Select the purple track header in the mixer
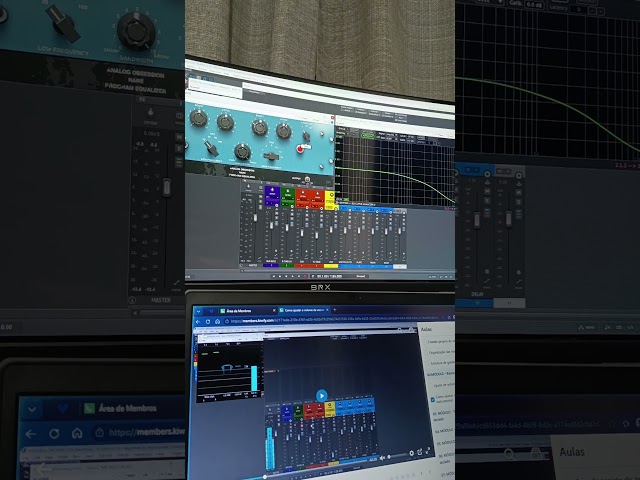 point(272,196)
